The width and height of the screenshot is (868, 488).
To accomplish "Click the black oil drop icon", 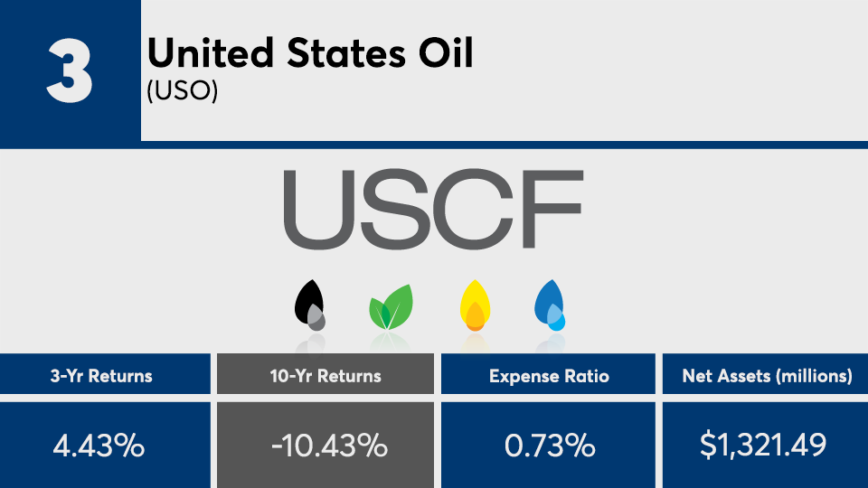I will 308,301.
